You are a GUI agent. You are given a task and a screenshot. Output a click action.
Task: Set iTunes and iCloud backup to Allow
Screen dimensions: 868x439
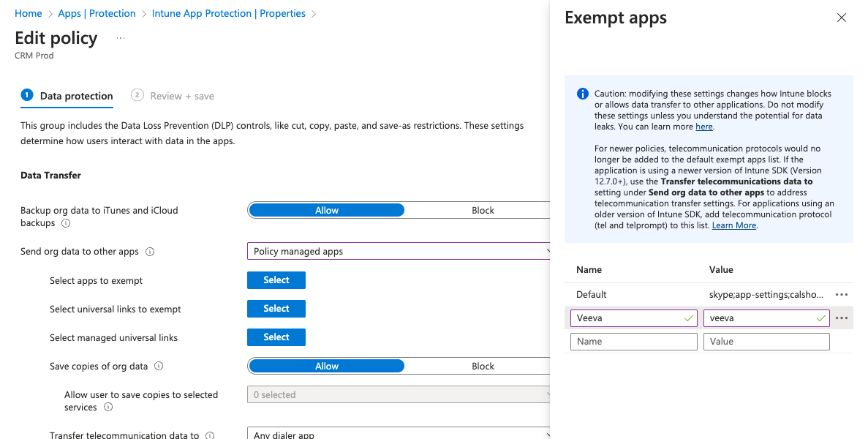[327, 211]
